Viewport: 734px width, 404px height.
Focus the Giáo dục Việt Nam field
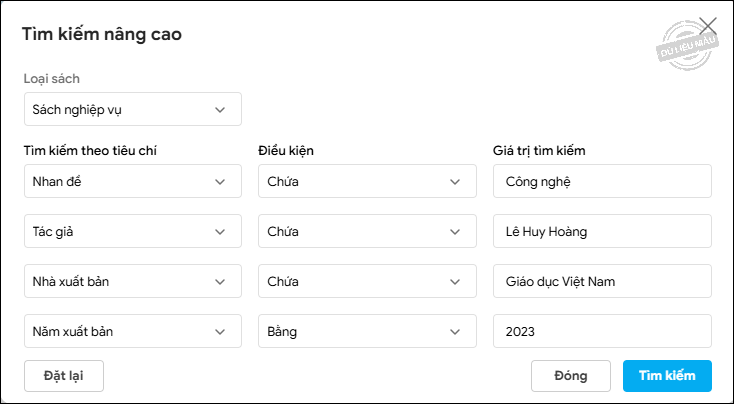tap(602, 281)
